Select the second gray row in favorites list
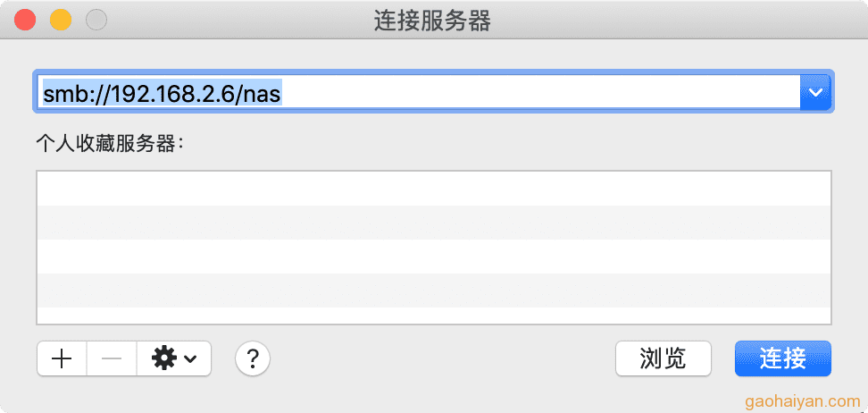This screenshot has height=413, width=868. pyautogui.click(x=434, y=223)
